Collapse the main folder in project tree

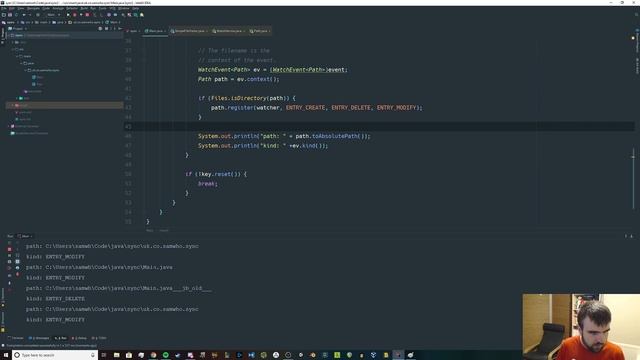click(17, 56)
